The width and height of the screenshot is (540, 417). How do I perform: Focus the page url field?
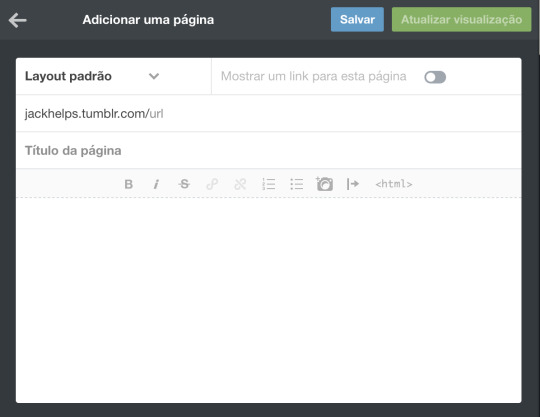click(269, 113)
